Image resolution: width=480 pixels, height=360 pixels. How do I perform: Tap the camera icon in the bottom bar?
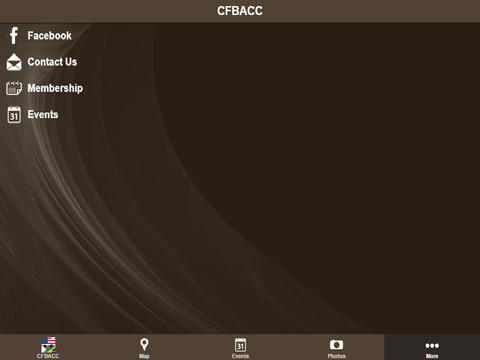click(x=336, y=345)
